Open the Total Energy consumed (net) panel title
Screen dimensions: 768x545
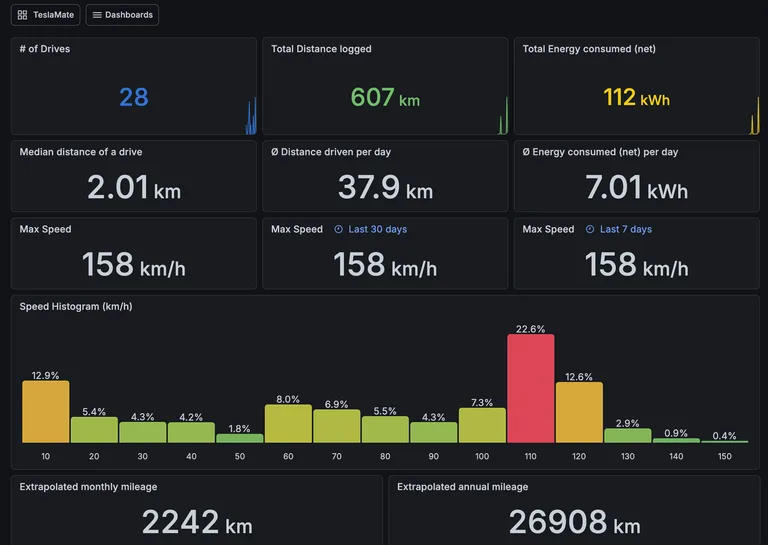(589, 49)
